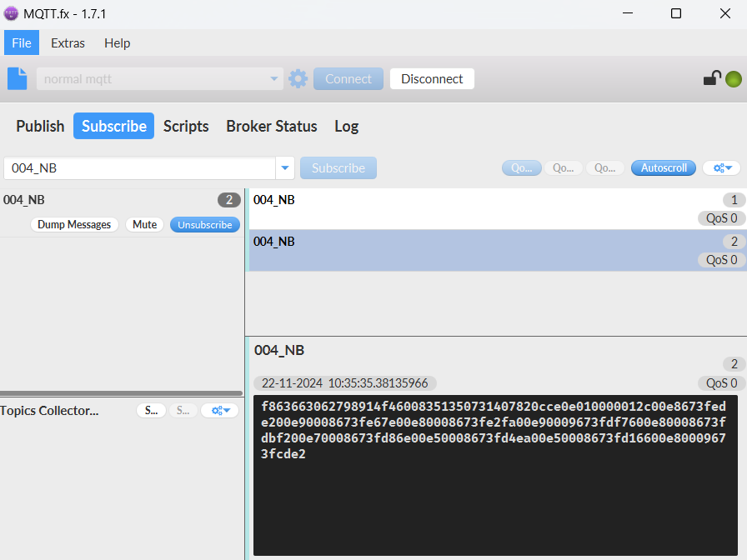This screenshot has height=560, width=747.
Task: Open connection profile settings via gear icon
Action: tap(298, 78)
